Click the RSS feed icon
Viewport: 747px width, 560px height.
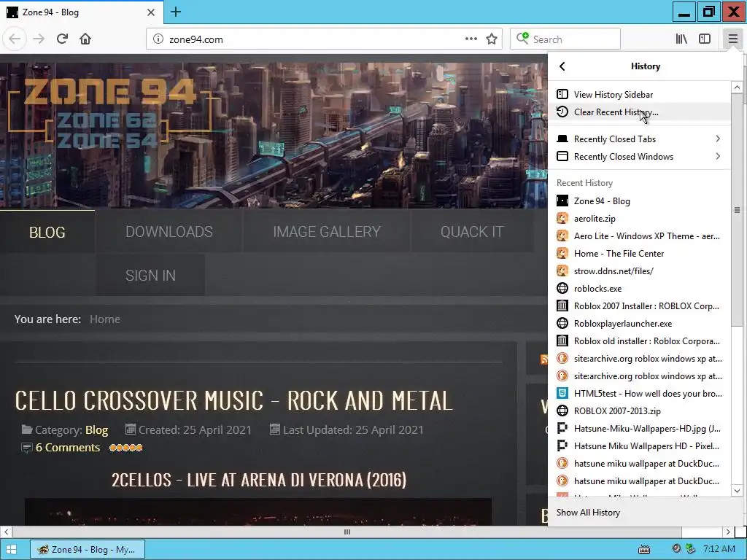(x=544, y=359)
